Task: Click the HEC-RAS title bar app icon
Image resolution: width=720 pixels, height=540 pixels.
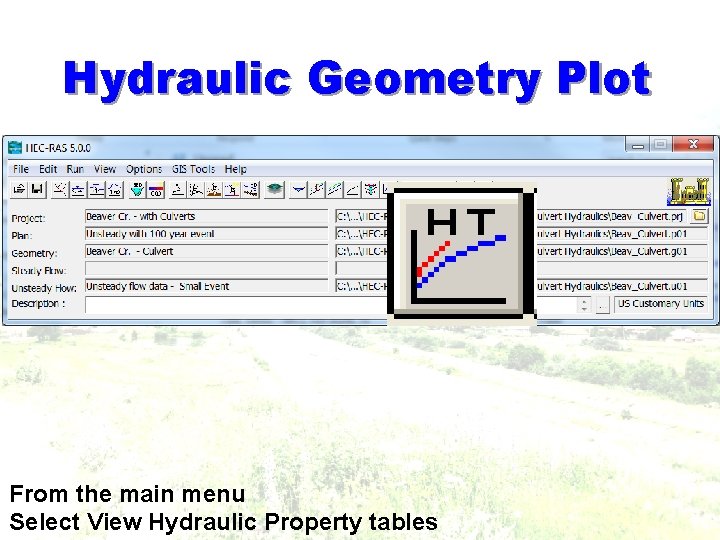Action: [x=15, y=147]
